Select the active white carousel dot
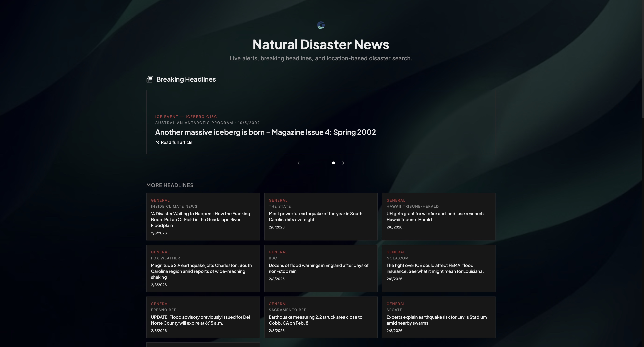644x347 pixels. 333,163
